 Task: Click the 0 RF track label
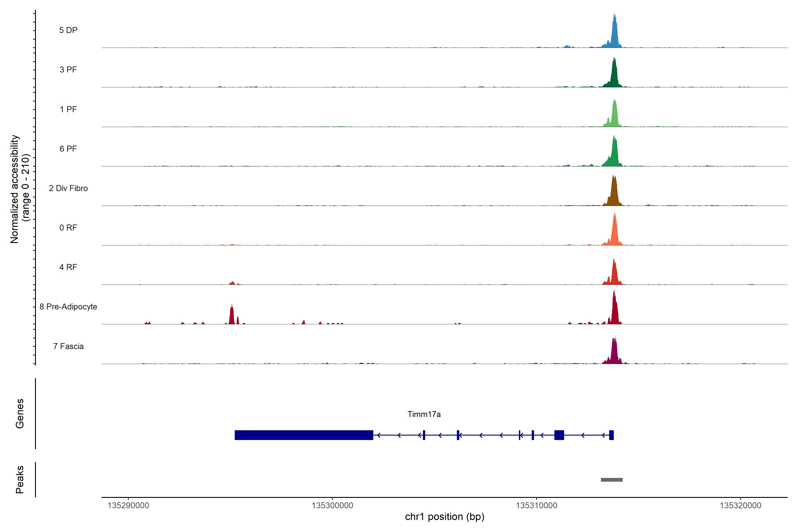[x=68, y=228]
